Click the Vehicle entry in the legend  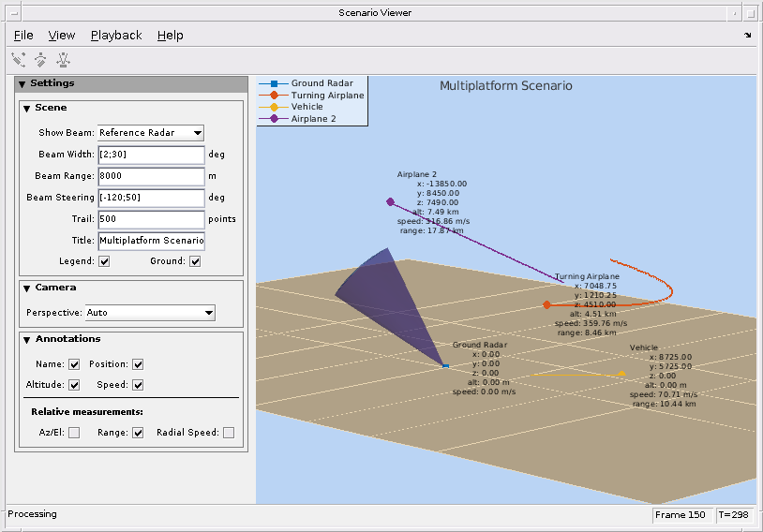coord(307,108)
